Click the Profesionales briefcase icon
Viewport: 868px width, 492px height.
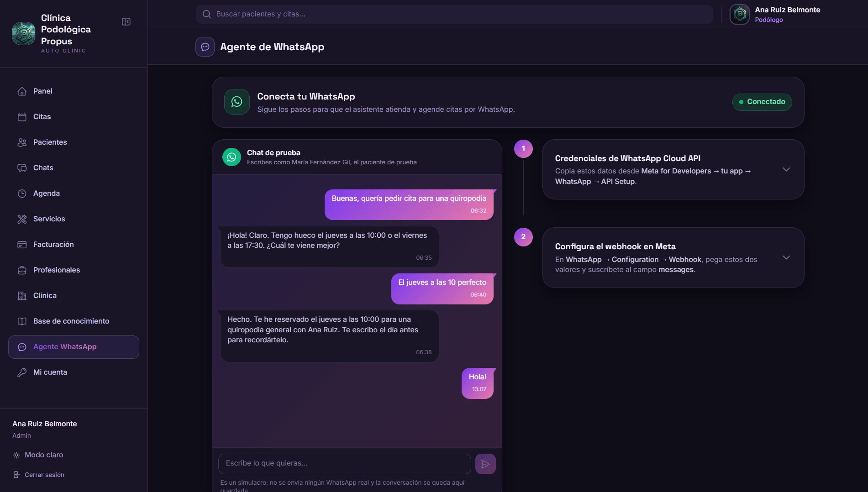(22, 270)
